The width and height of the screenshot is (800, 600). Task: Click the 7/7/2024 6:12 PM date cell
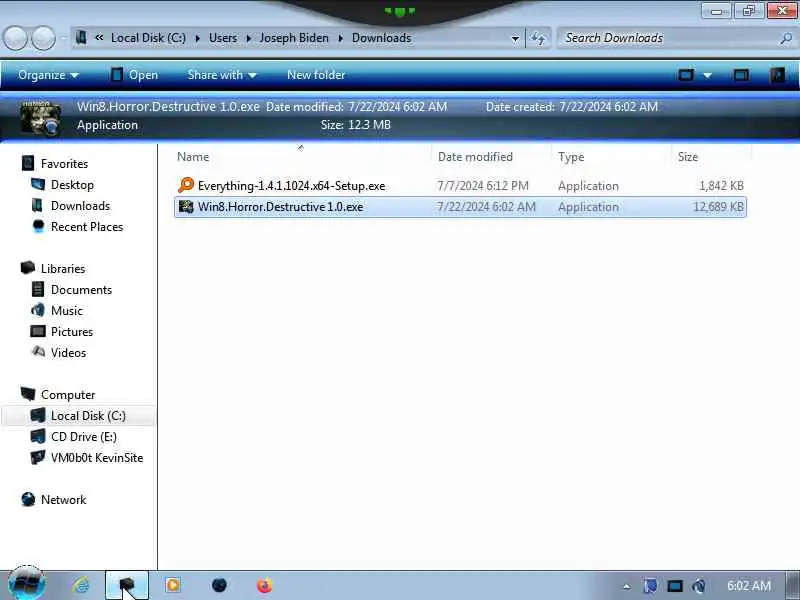483,186
